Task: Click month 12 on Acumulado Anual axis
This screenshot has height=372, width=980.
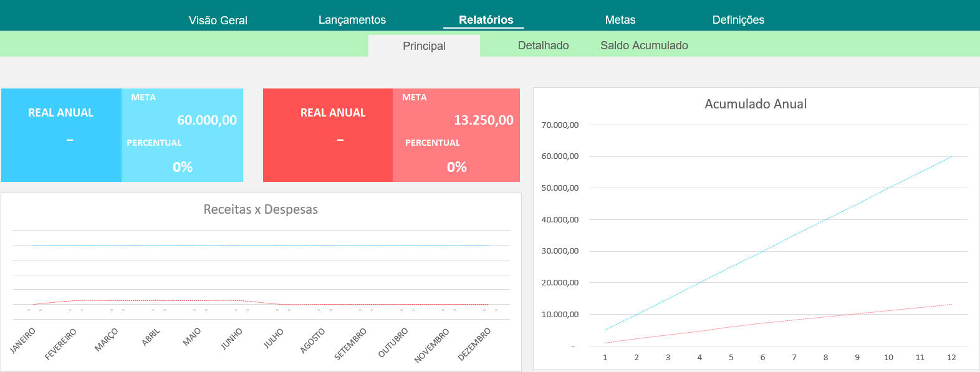Action: (x=951, y=358)
